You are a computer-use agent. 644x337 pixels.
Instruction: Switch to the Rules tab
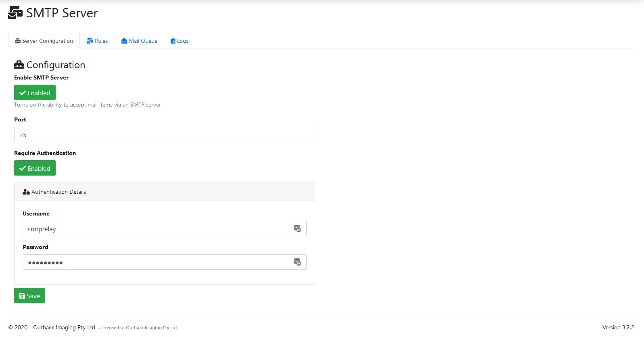pyautogui.click(x=101, y=41)
